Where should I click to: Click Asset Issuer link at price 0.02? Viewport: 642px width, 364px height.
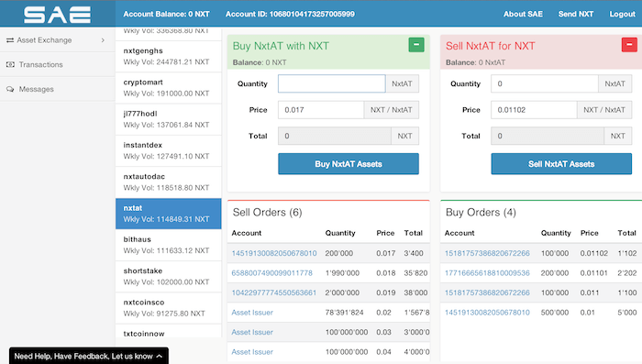[x=252, y=313]
